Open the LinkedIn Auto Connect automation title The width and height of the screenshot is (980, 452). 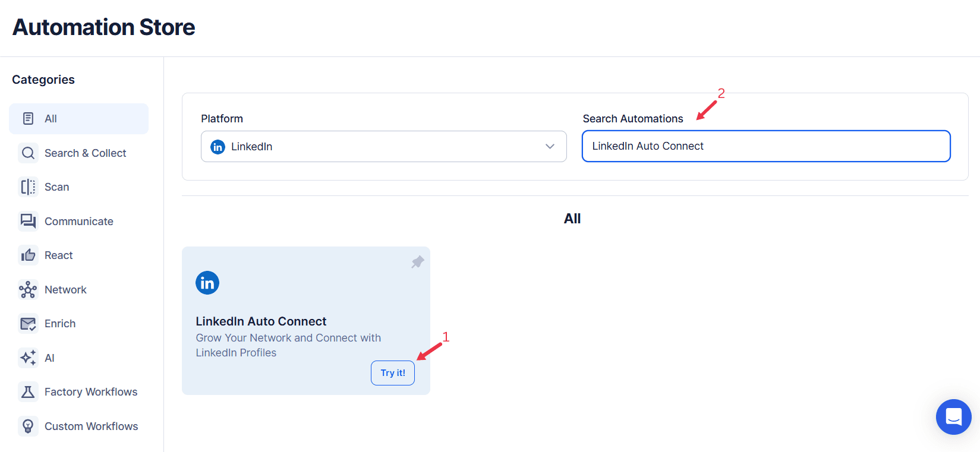(x=261, y=321)
